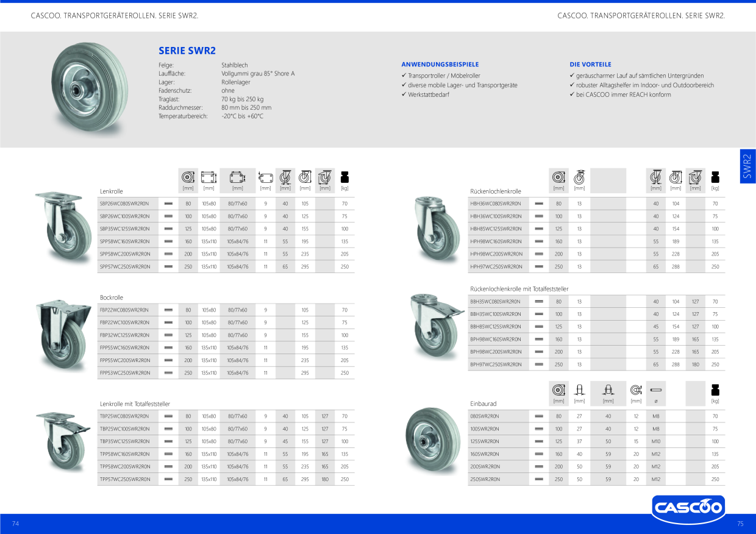Click the caster offset icon above the Lenkrolle table

(285, 177)
